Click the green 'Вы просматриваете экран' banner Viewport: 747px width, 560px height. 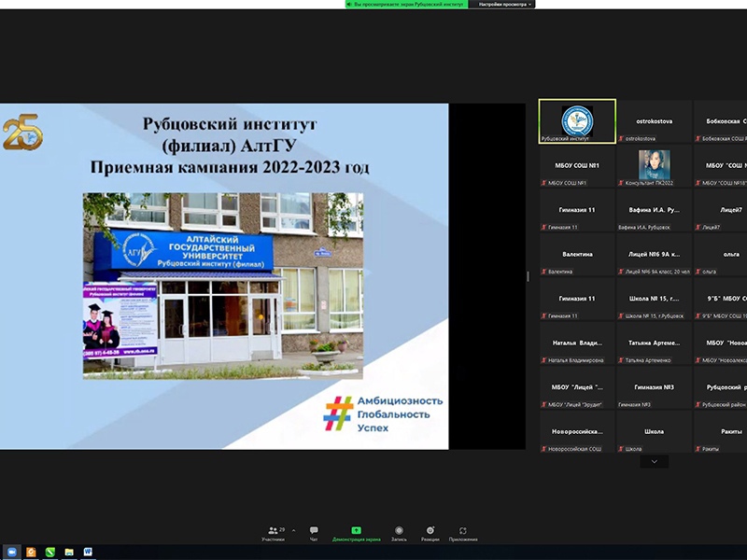click(x=406, y=5)
